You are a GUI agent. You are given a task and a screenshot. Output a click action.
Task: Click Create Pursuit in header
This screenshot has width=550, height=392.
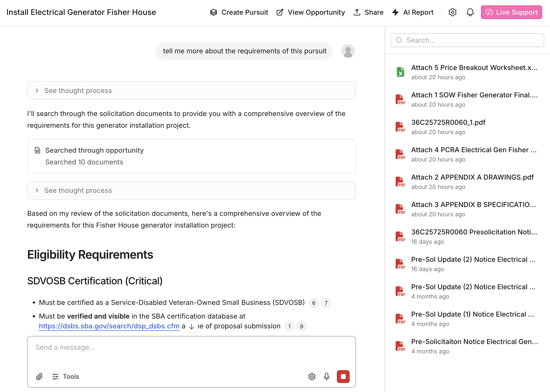[239, 12]
